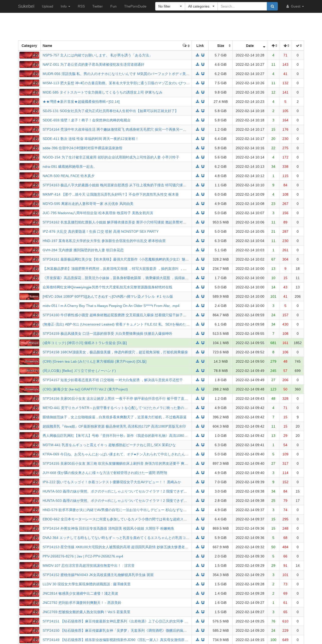The height and width of the screenshot is (644, 322).
Task: Click the blue search magnifier button
Action: 272,6
